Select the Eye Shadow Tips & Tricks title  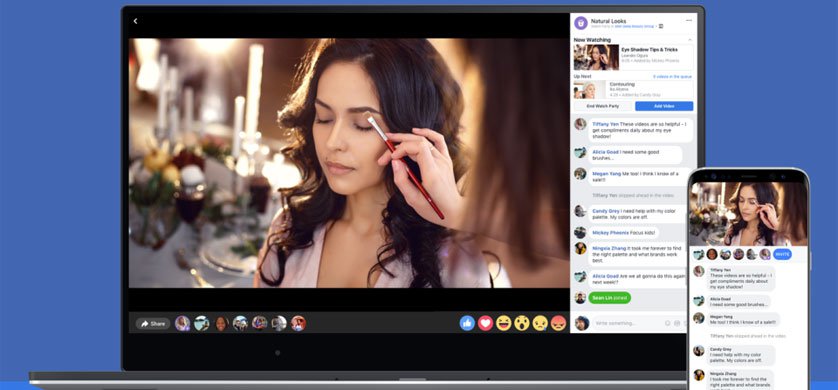649,50
